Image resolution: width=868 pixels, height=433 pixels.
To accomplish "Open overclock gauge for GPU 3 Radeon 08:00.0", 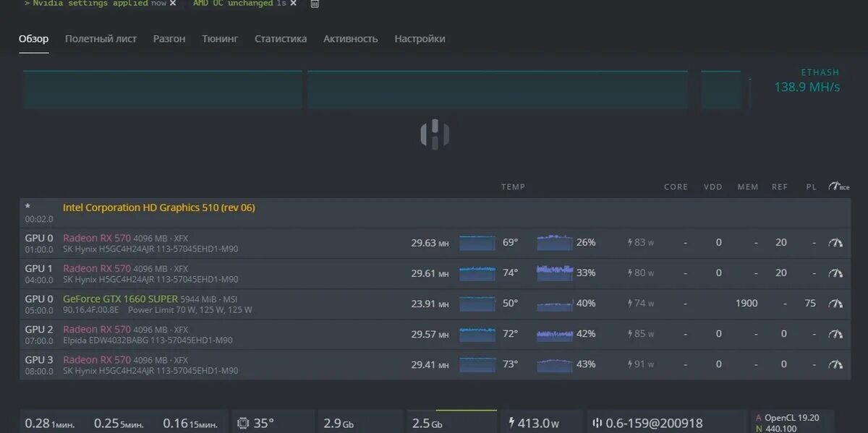I will point(835,364).
